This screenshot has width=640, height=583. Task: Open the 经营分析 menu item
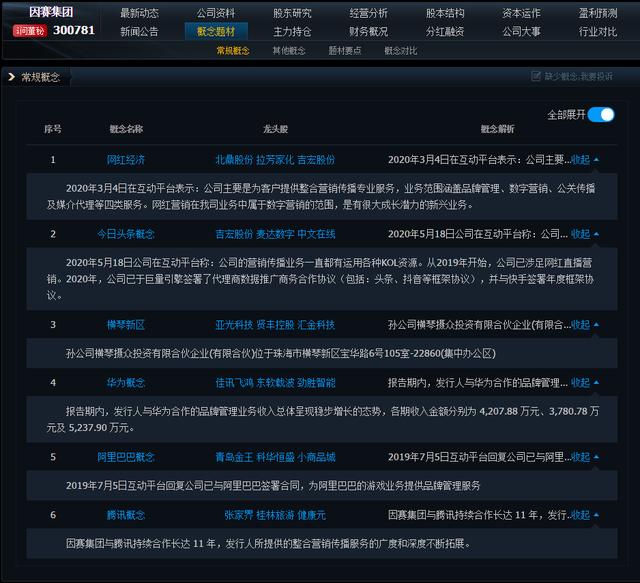[368, 13]
